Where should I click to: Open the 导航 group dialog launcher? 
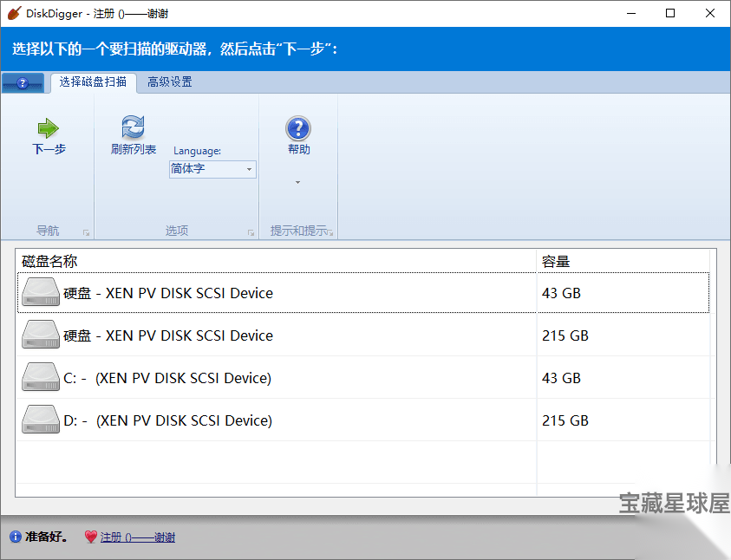coord(86,232)
